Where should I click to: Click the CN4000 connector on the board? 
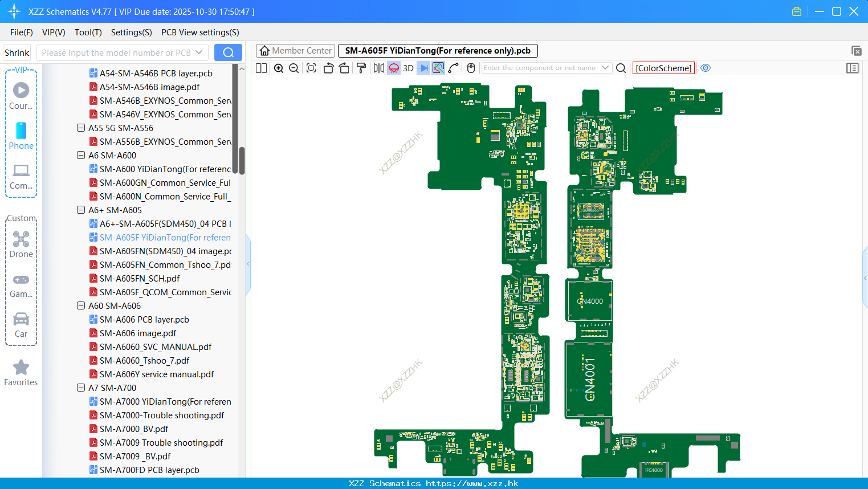[x=590, y=301]
